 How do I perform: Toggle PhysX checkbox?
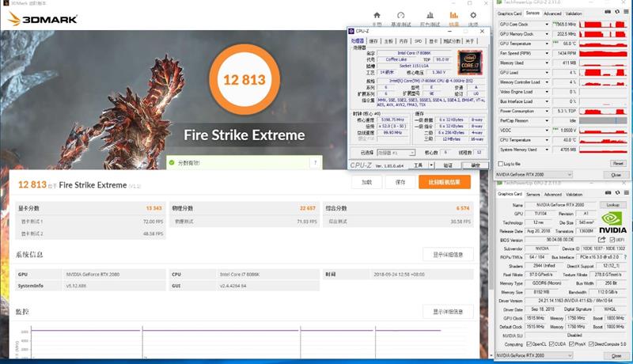click(571, 344)
